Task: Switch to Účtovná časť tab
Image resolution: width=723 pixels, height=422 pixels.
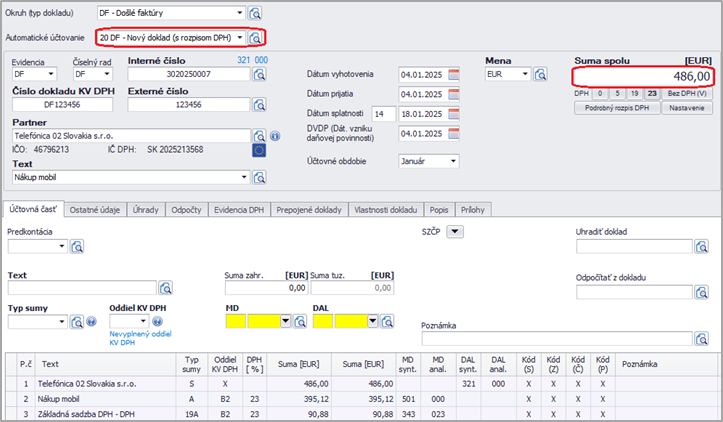Action: click(33, 209)
